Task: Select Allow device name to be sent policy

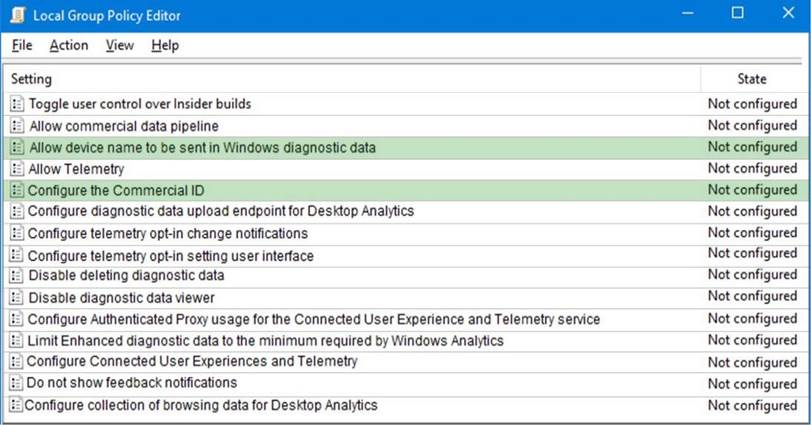Action: coord(202,147)
